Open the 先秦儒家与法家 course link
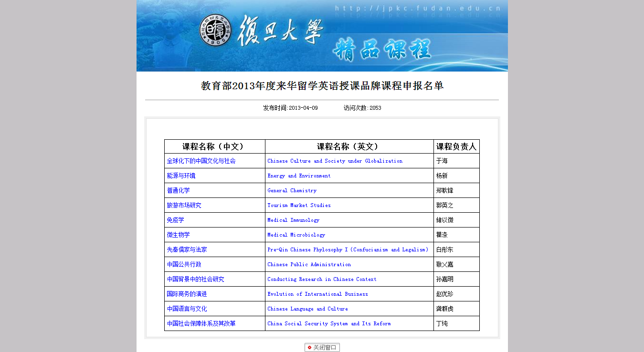 click(x=187, y=250)
